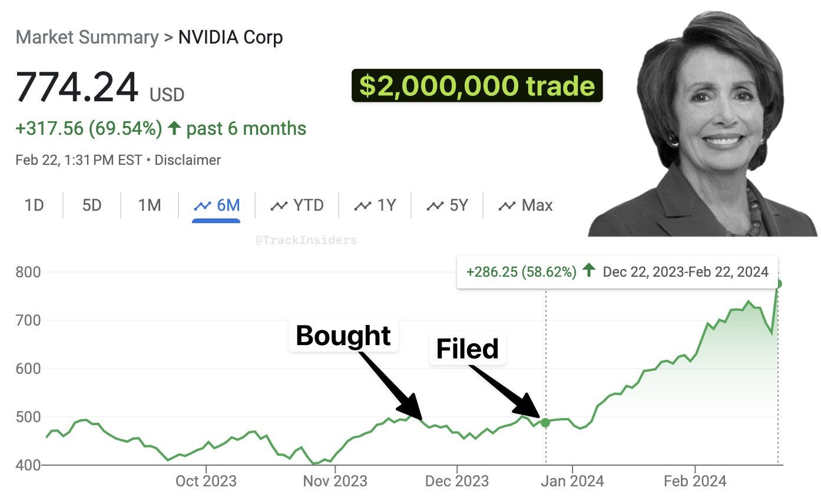Screen dimensions: 821x504
Task: Click the trend icon beside 6M
Action: 203,205
